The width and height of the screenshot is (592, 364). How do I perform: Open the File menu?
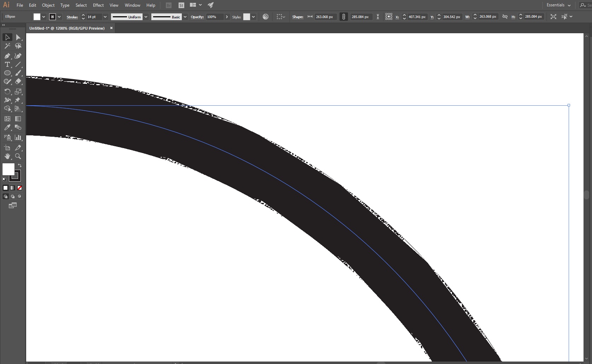pos(20,5)
